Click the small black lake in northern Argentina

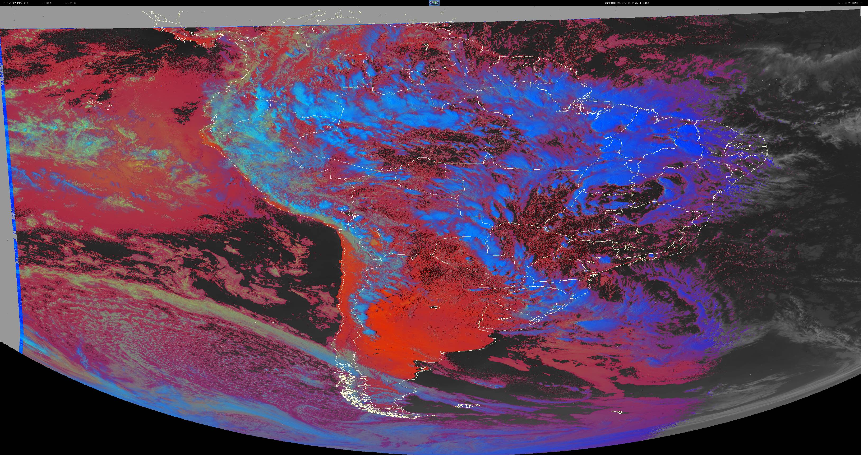(x=434, y=307)
